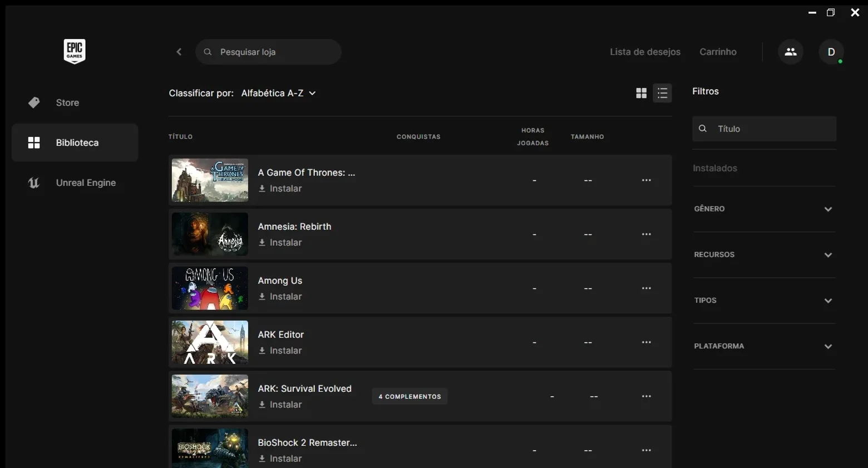Click the magnifier icon in store search
Viewport: 868px width, 468px height.
tap(208, 52)
